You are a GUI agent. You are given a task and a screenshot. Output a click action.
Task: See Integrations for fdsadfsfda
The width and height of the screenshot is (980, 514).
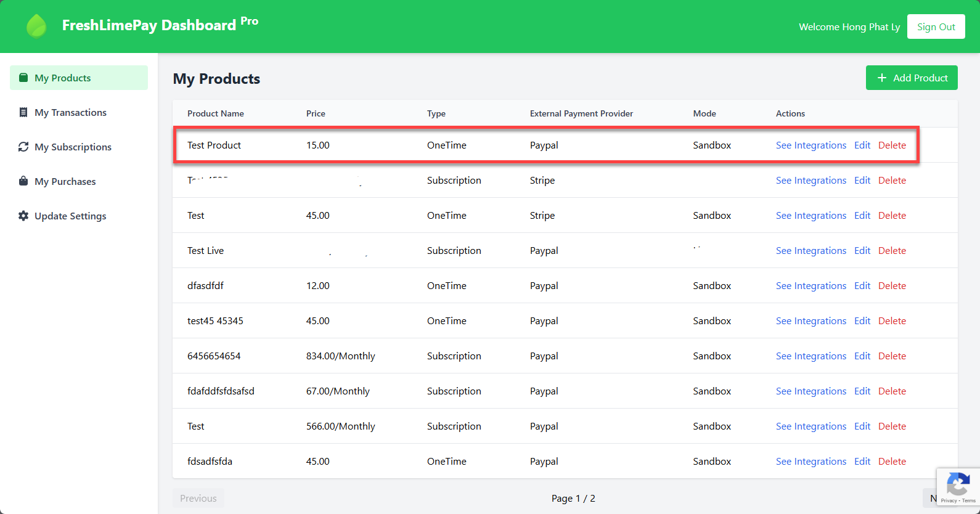[x=811, y=461]
